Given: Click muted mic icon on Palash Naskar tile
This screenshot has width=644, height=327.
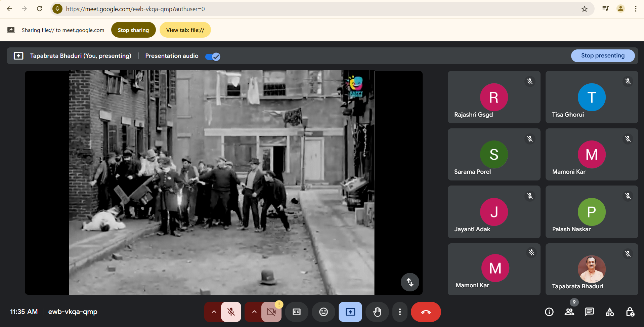Looking at the screenshot, I should pos(628,196).
